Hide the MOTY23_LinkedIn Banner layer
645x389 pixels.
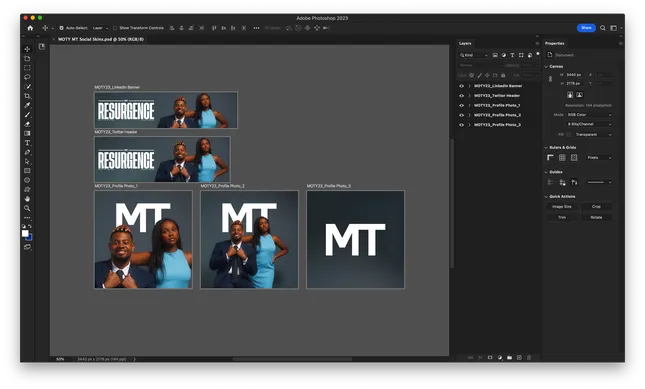point(461,86)
